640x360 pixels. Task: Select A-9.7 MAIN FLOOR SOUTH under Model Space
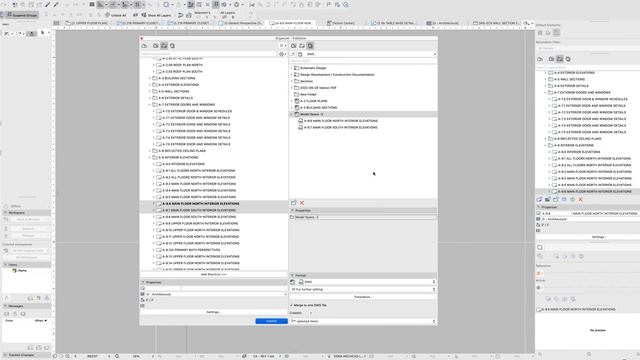pyautogui.click(x=340, y=127)
